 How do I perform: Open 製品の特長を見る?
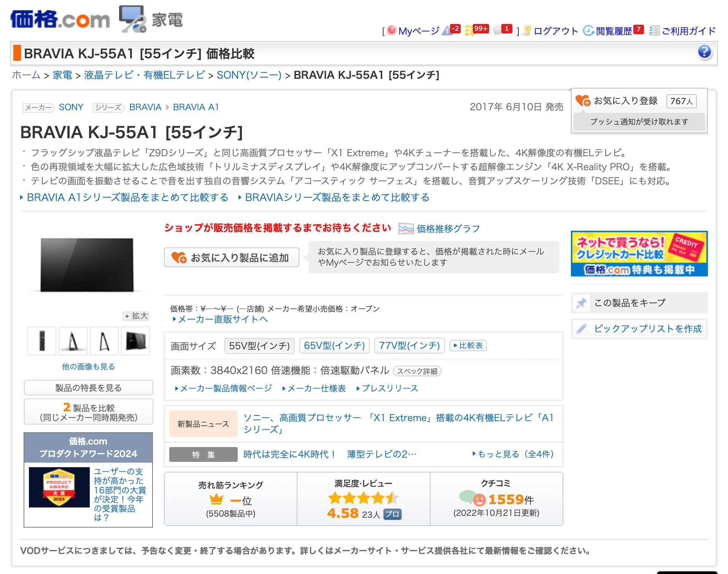tap(88, 388)
